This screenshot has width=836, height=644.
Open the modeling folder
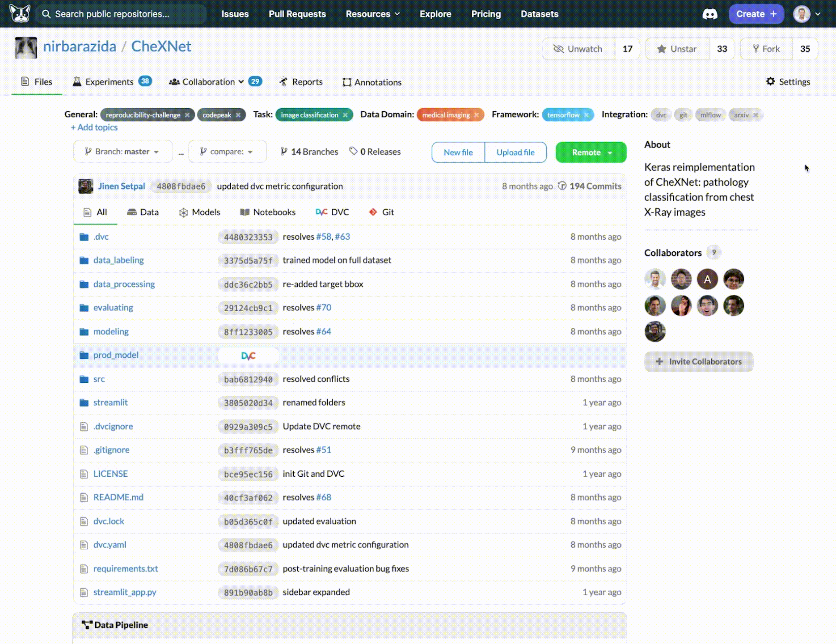coord(111,331)
